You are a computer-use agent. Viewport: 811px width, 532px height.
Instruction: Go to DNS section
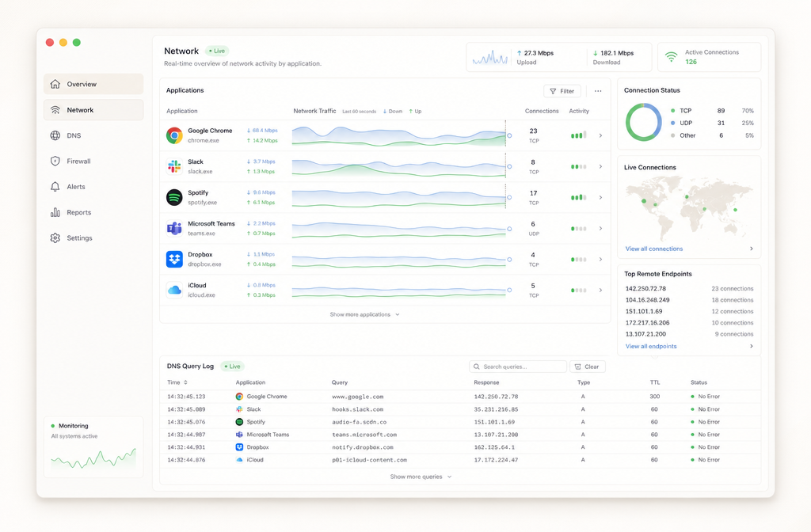pos(93,135)
